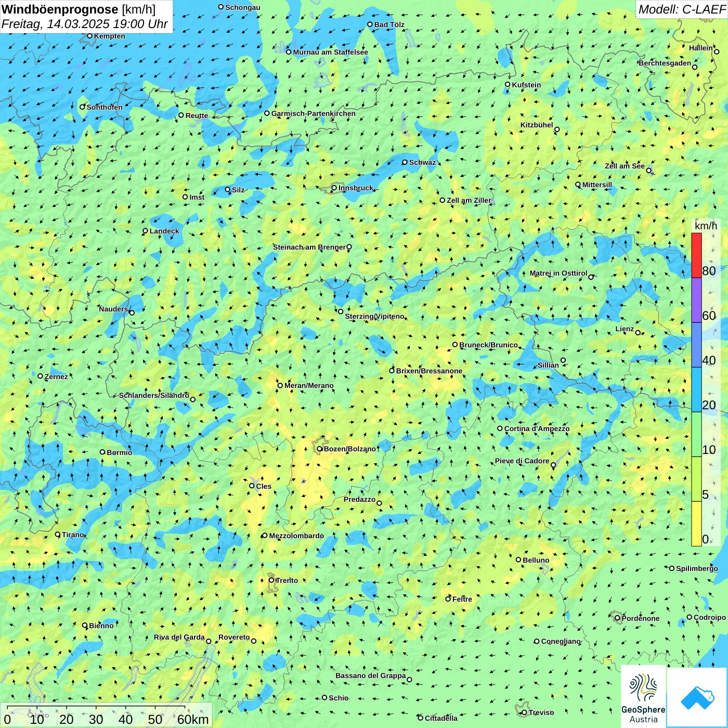Click the Predazzo city label
This screenshot has width=728, height=728.
pyautogui.click(x=359, y=499)
